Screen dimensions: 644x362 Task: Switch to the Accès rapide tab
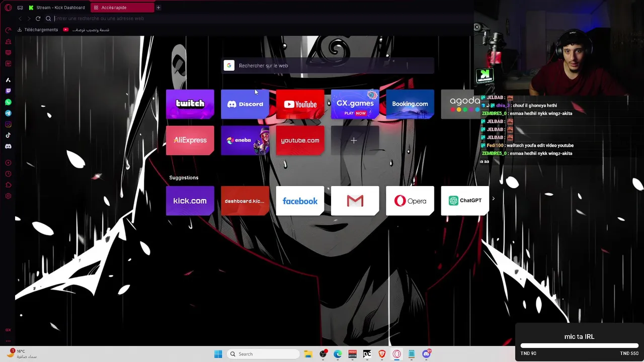click(x=123, y=8)
